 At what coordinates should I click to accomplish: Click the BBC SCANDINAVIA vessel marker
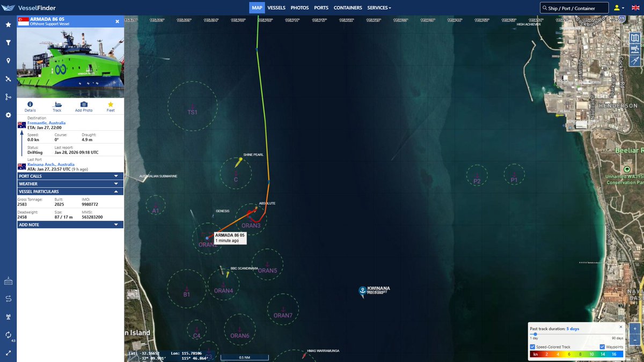click(x=228, y=274)
